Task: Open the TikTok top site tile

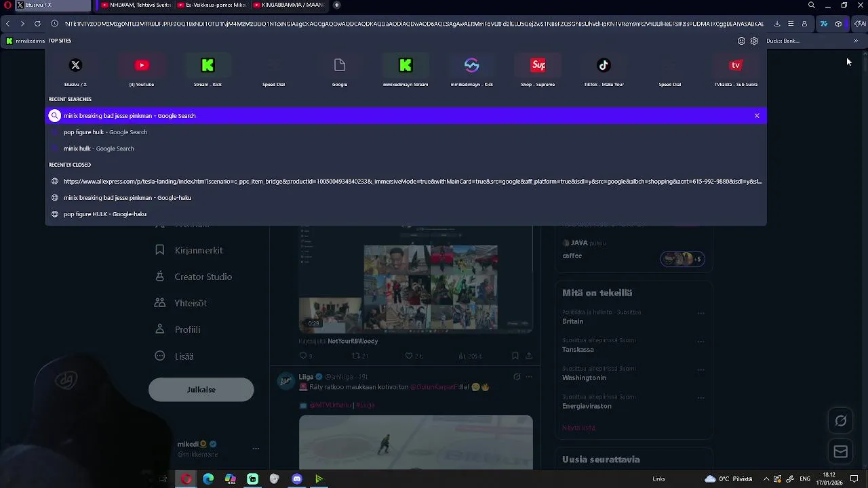Action: click(x=604, y=71)
